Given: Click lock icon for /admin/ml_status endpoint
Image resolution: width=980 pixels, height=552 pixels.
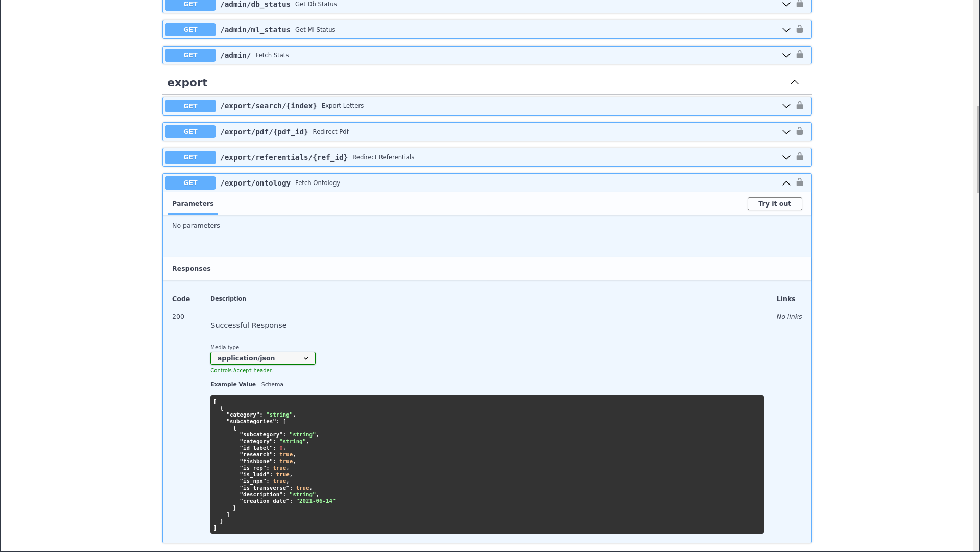Looking at the screenshot, I should coord(800,29).
